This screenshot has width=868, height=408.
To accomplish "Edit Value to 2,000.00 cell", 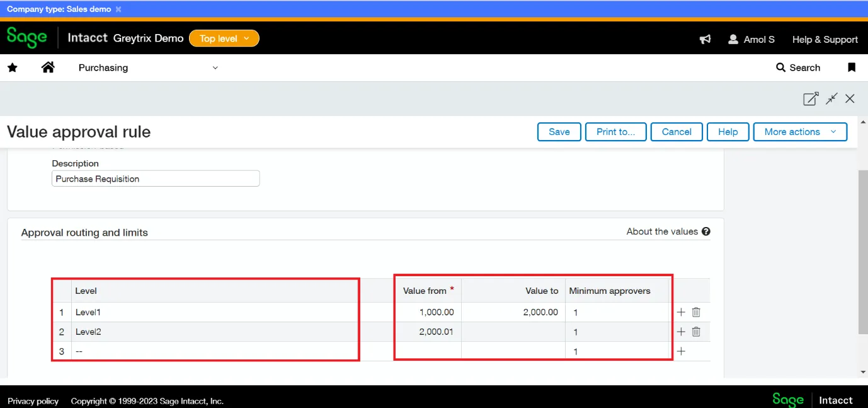I will pyautogui.click(x=513, y=312).
